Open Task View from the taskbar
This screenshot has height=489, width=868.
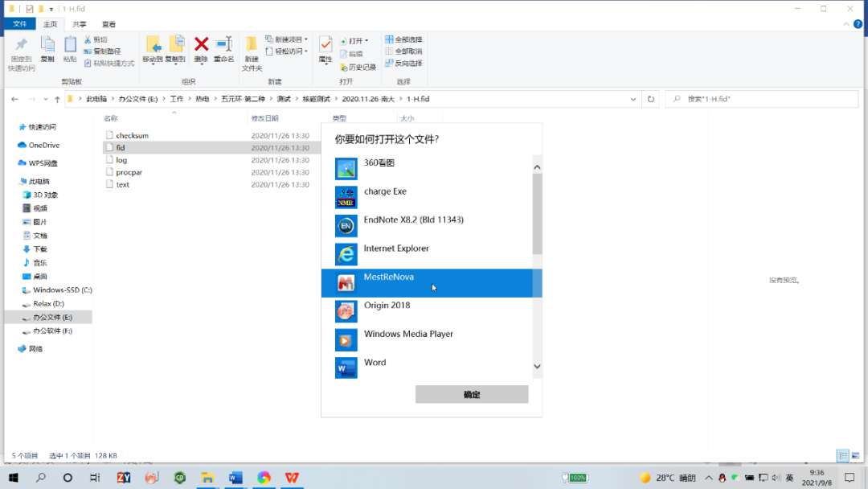(95, 478)
